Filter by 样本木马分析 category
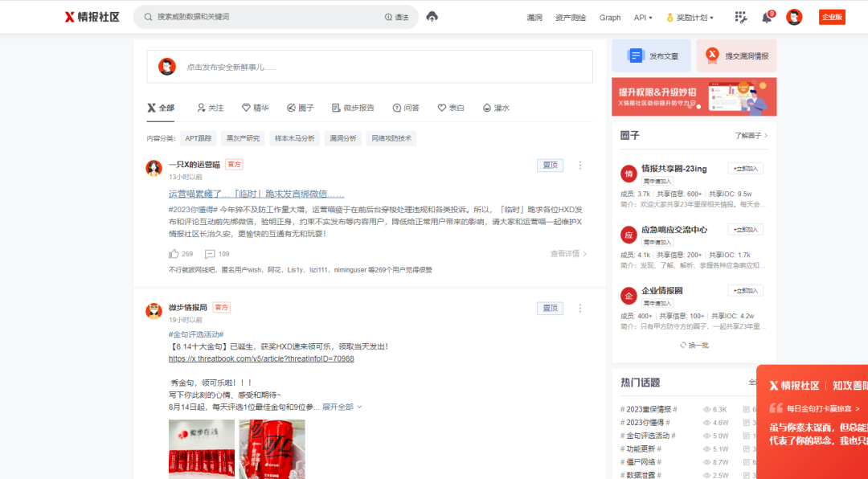This screenshot has width=868, height=479. [294, 138]
